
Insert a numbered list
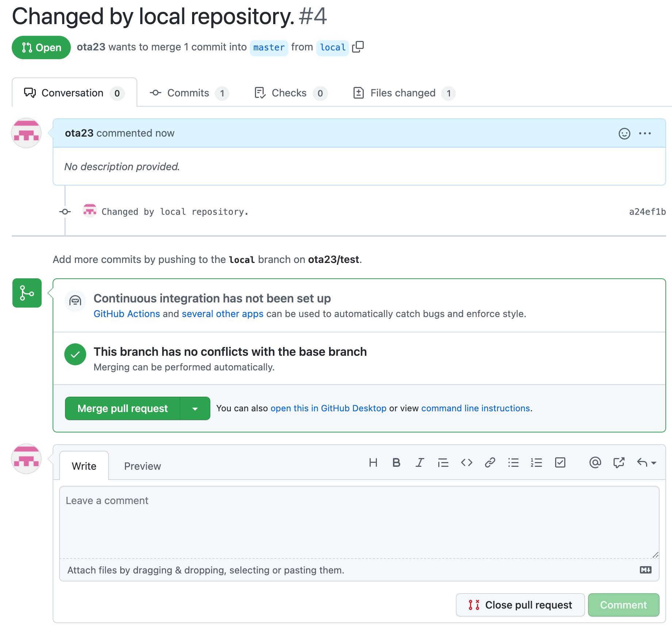click(x=537, y=463)
